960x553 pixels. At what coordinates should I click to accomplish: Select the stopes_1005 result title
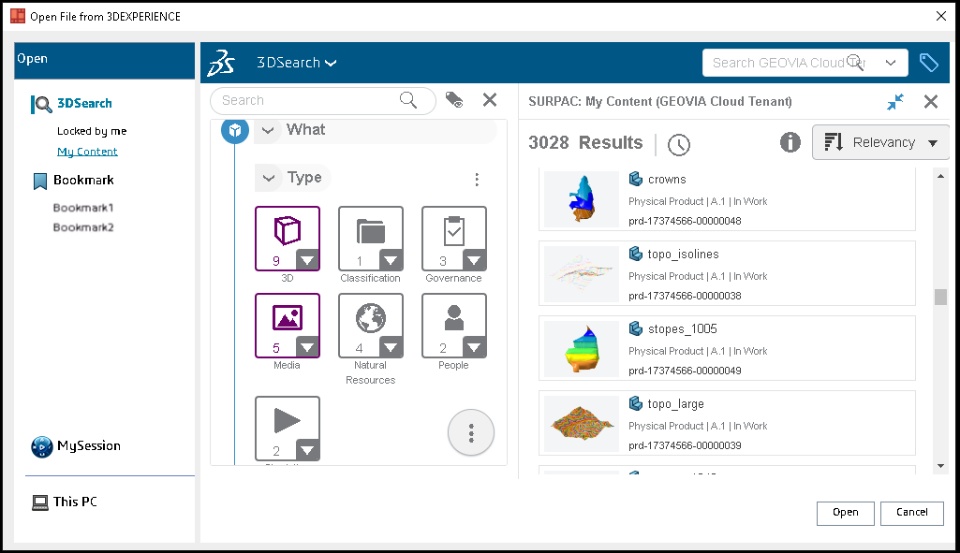[x=682, y=329]
